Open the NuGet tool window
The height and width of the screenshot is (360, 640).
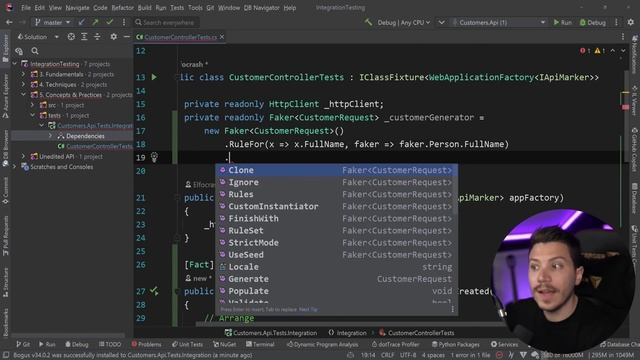(x=224, y=344)
